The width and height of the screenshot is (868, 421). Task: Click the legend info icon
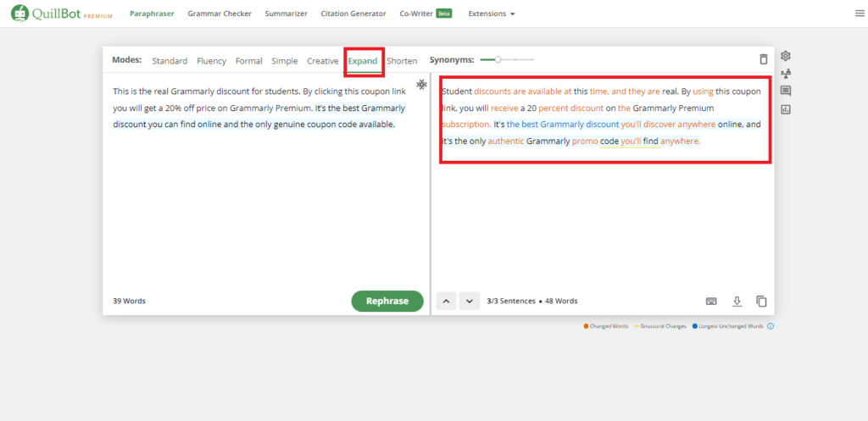point(771,326)
